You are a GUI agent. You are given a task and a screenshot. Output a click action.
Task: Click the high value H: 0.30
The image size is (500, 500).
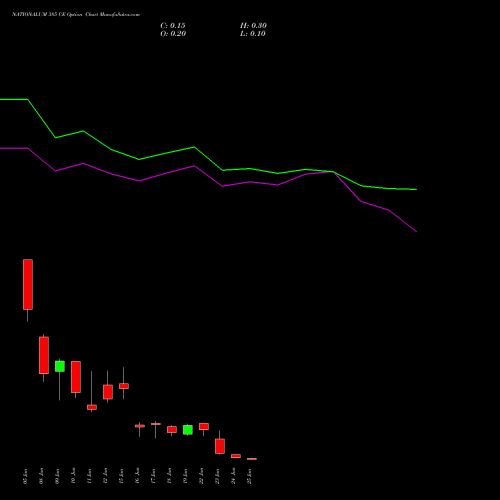click(x=253, y=26)
